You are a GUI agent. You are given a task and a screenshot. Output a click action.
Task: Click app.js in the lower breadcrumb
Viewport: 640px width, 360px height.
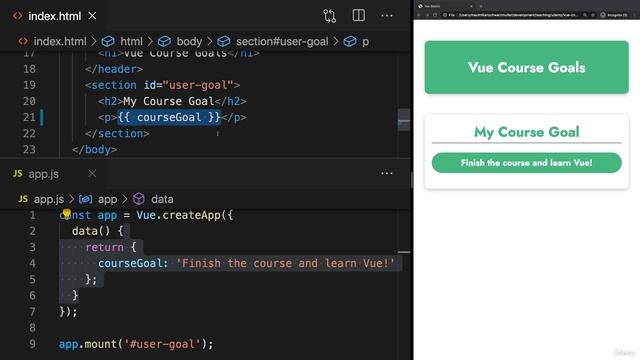[49, 199]
